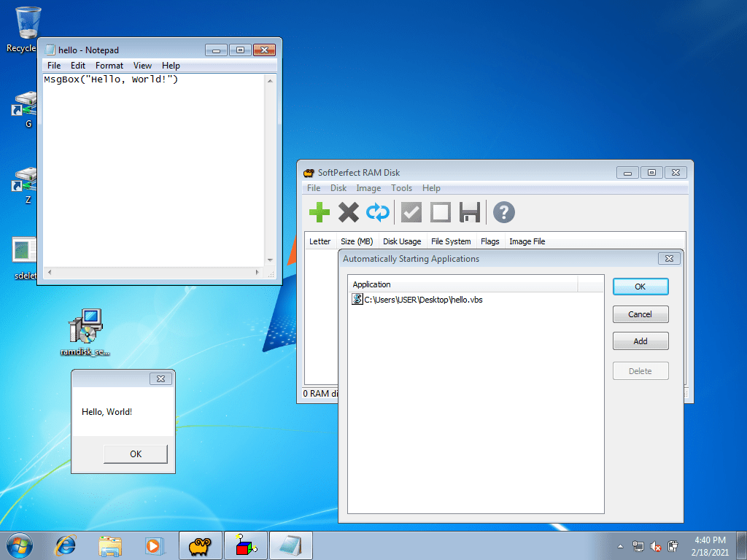Click the question mark help toolbar icon

503,212
